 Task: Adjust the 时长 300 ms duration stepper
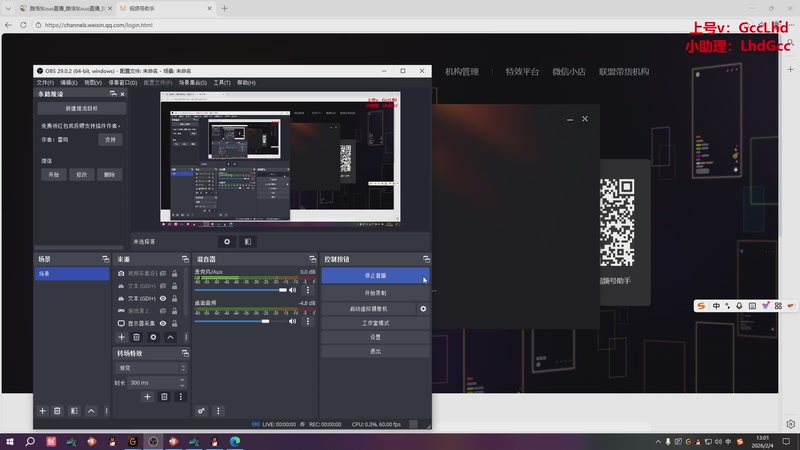(182, 382)
